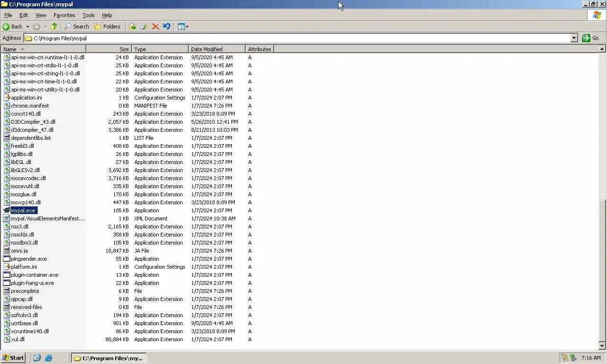Select plugin-hang-ui.exe icon
607x364 pixels.
(7, 283)
